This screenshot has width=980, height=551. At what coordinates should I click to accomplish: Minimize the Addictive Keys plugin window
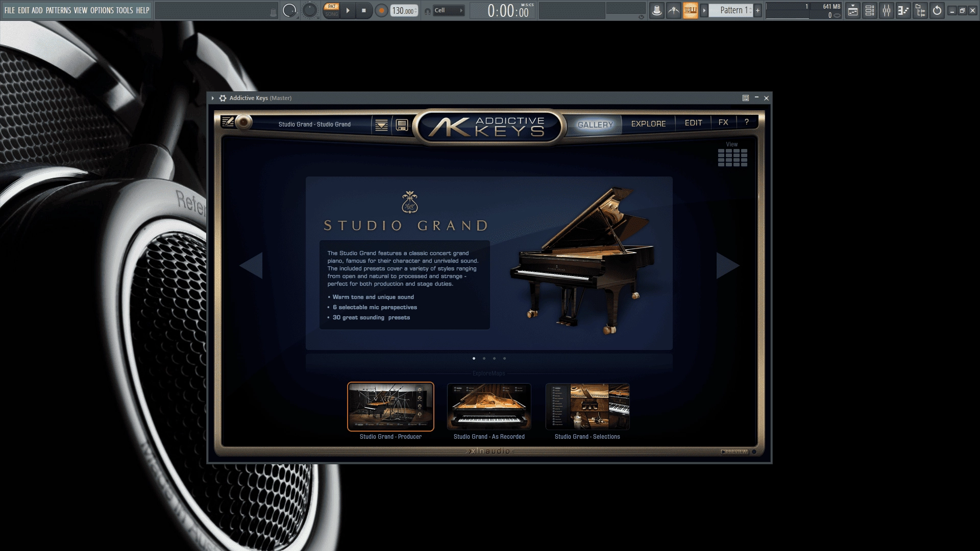pyautogui.click(x=756, y=97)
